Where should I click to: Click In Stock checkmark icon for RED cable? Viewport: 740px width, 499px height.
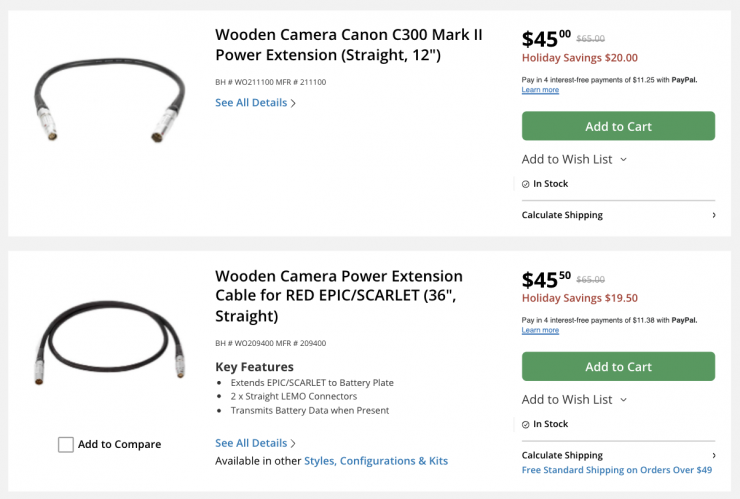pyautogui.click(x=526, y=424)
